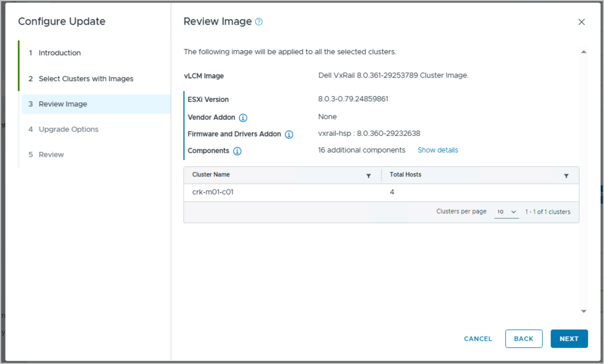Go to step 1 Introduction
The height and width of the screenshot is (364, 604).
(59, 53)
